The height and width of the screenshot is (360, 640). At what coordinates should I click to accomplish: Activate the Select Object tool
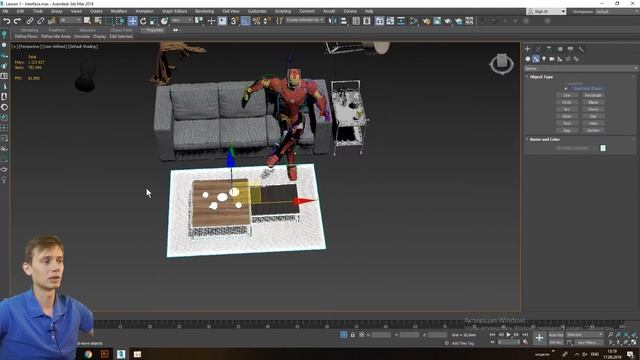coord(87,20)
